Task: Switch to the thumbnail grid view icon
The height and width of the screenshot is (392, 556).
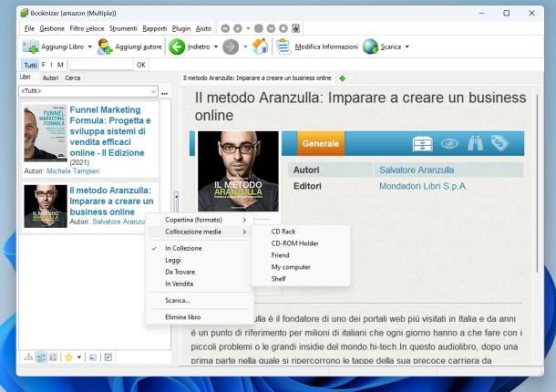Action: (x=53, y=357)
